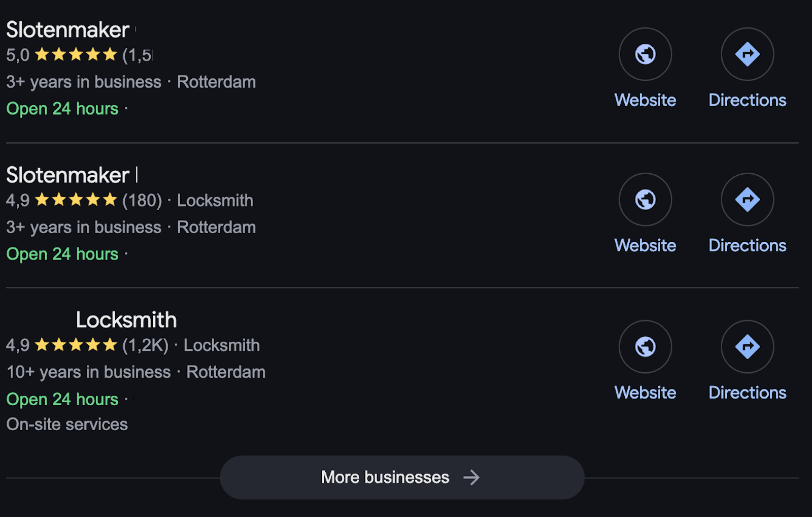This screenshot has height=517, width=812.
Task: Click the globe icon for the 5,0-rated Slotenmaker
Action: point(645,54)
